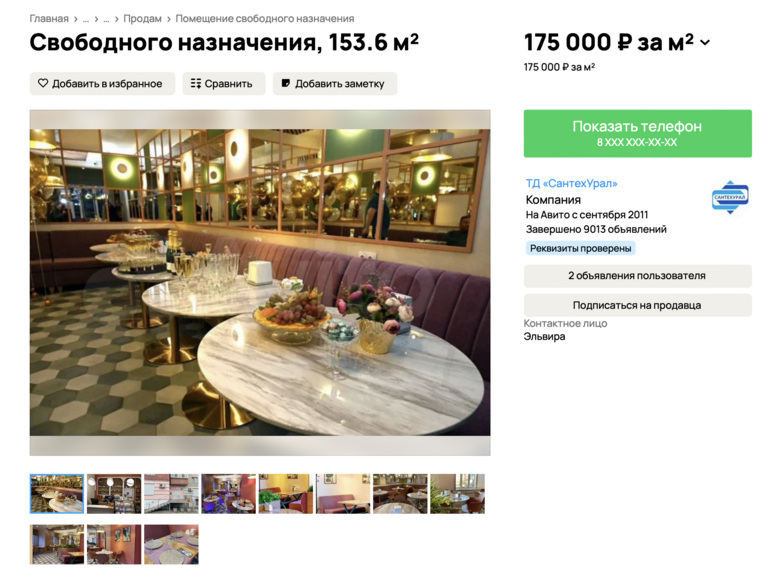Open the ТД «СантехУрал» seller link
Image resolution: width=760 pixels, height=572 pixels.
click(571, 183)
